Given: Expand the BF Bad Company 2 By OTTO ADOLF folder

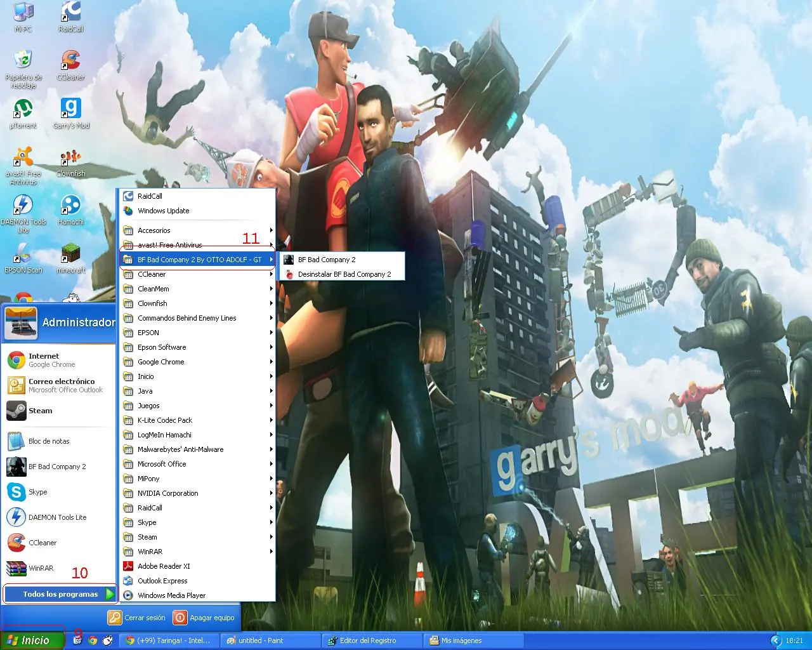Looking at the screenshot, I should [x=197, y=260].
